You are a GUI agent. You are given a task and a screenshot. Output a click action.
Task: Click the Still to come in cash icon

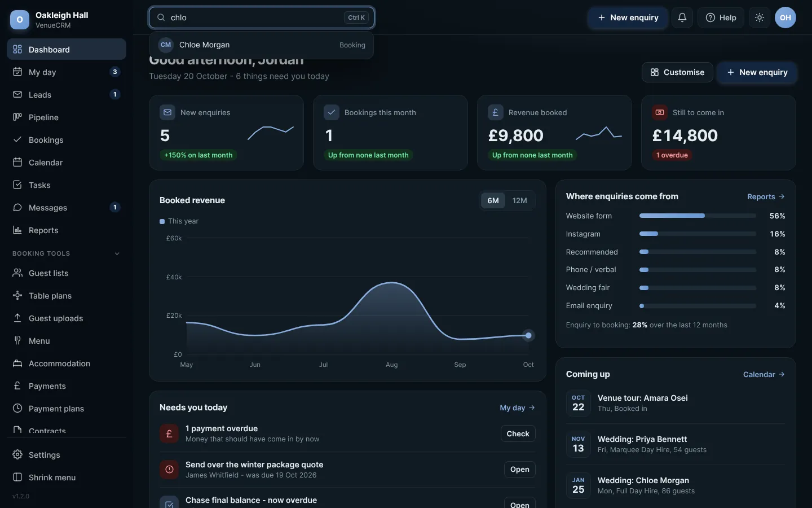click(x=660, y=112)
